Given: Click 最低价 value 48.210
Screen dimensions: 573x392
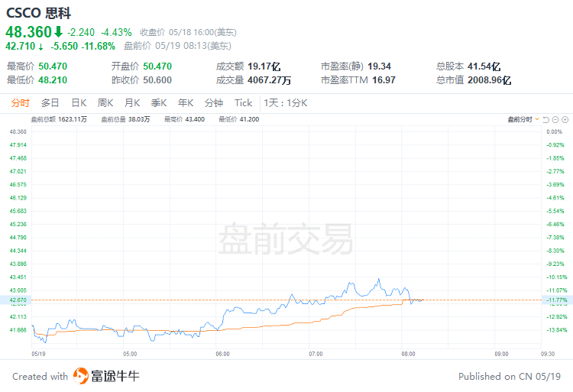Looking at the screenshot, I should pyautogui.click(x=53, y=80).
